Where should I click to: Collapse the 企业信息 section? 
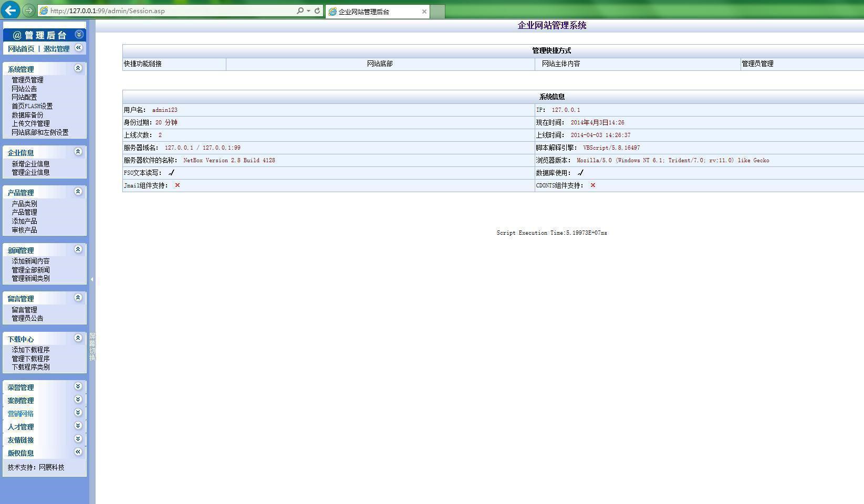tap(78, 152)
